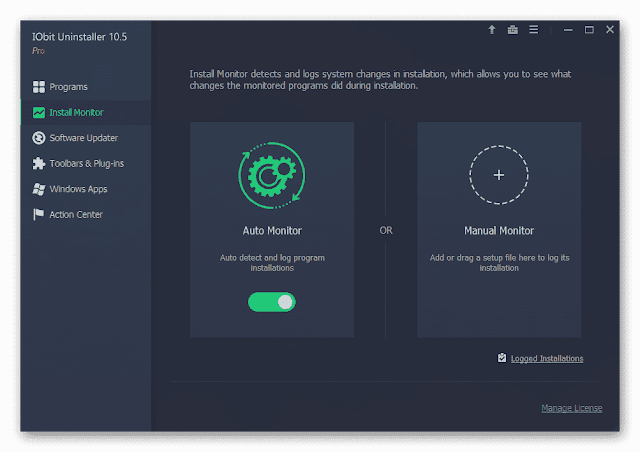Screen dimensions: 640x452
Task: Click the puzzle piece plug-ins icon
Action: tap(39, 163)
